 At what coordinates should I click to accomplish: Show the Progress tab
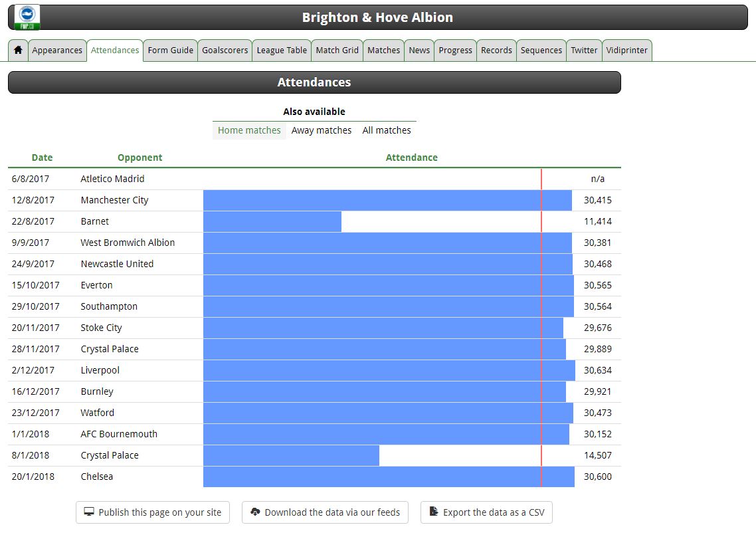[455, 50]
